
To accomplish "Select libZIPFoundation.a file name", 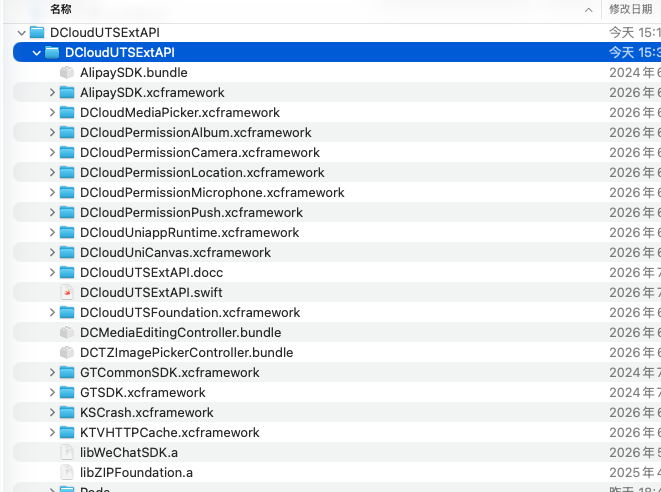I will (x=136, y=473).
